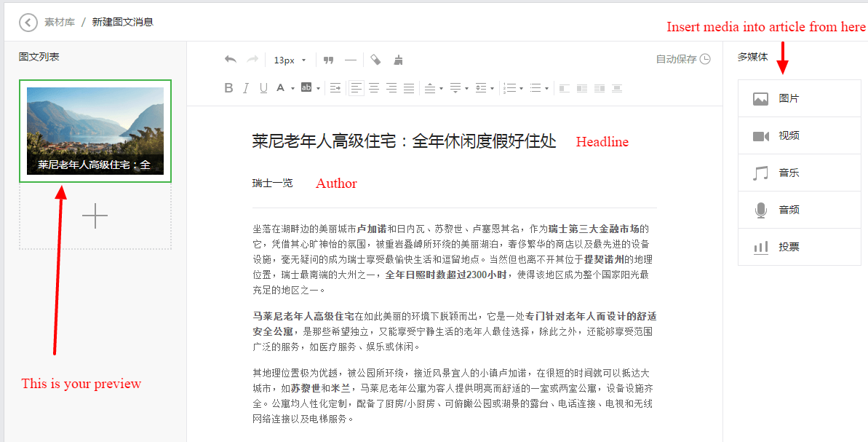This screenshot has width=868, height=442.
Task: Insert 音频 from the media panel
Action: [x=800, y=210]
